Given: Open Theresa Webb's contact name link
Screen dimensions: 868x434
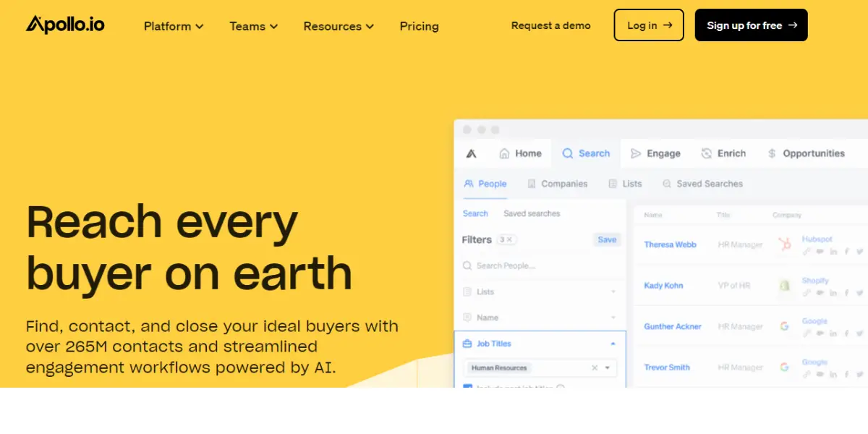Looking at the screenshot, I should point(670,244).
